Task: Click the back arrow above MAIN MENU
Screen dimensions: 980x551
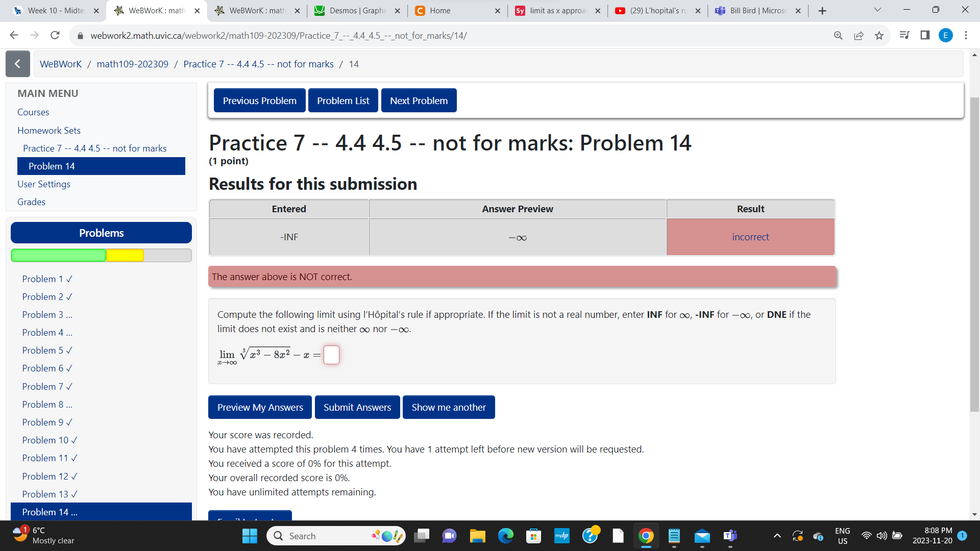Action: click(x=17, y=64)
